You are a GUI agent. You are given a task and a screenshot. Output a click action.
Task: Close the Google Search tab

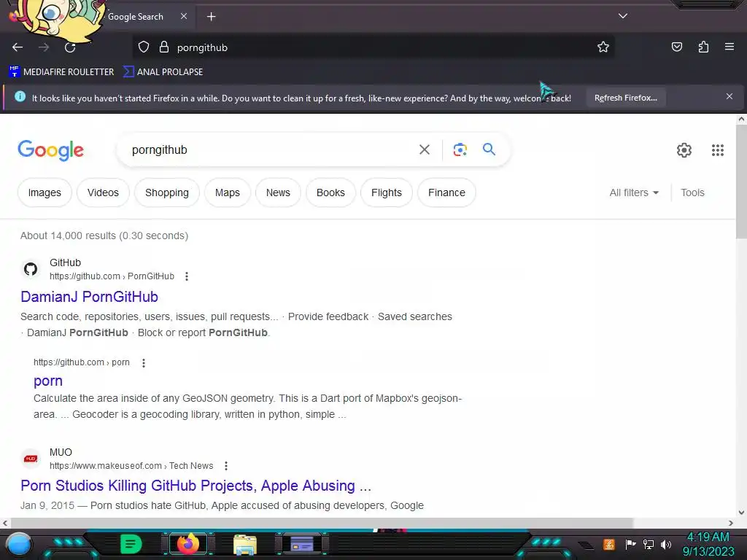183,16
